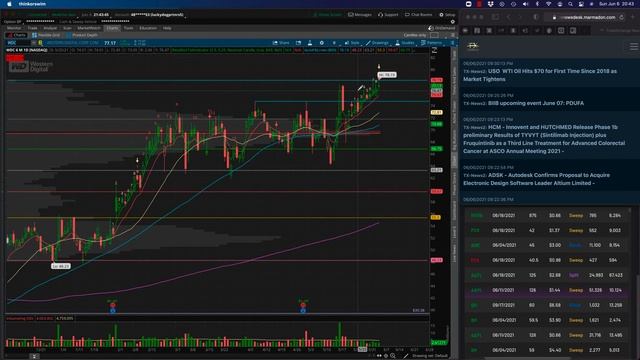Open the Patterns menu
This screenshot has height=360, width=640.
431,42
